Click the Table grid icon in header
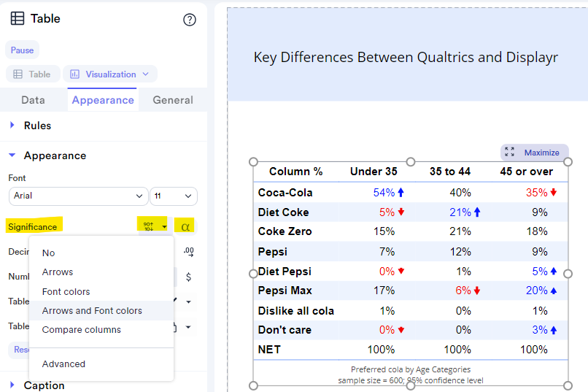Viewport: 588px width, 392px height. [17, 19]
